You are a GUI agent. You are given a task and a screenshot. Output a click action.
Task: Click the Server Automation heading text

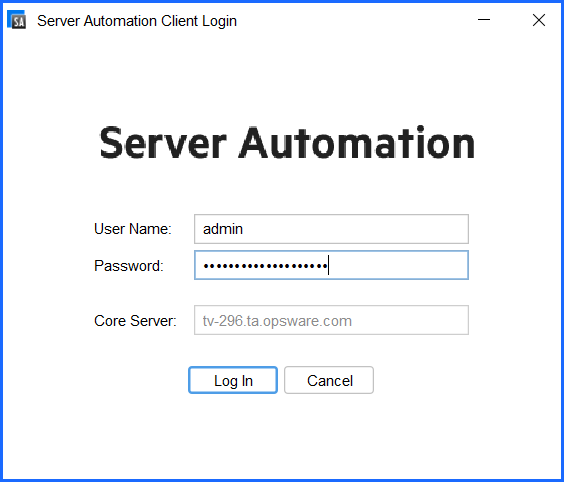287,143
